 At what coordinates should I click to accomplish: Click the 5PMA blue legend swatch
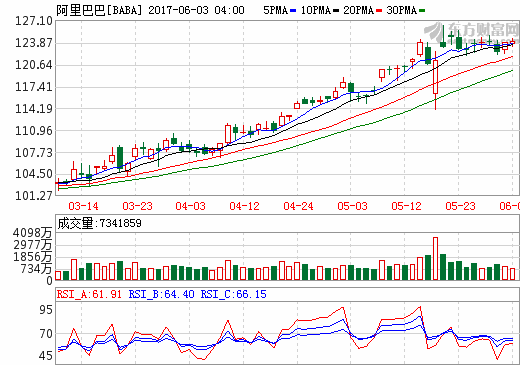[293, 11]
